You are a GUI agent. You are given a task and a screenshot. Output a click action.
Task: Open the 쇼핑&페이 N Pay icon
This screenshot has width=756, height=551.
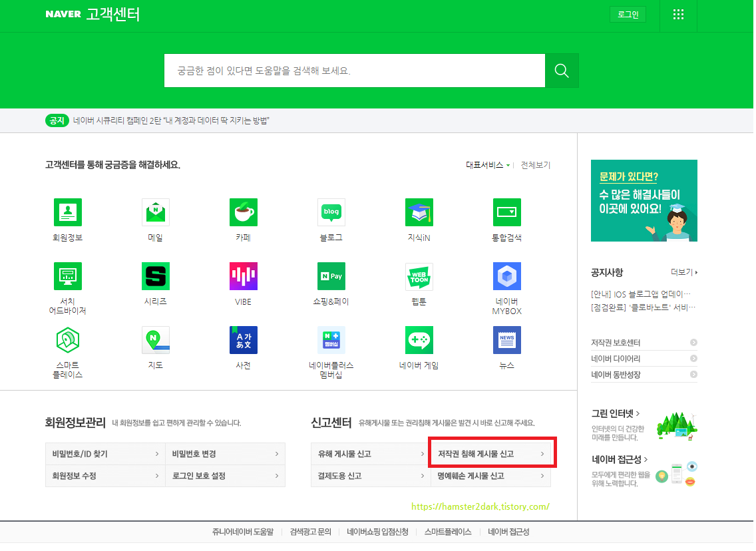(x=331, y=277)
